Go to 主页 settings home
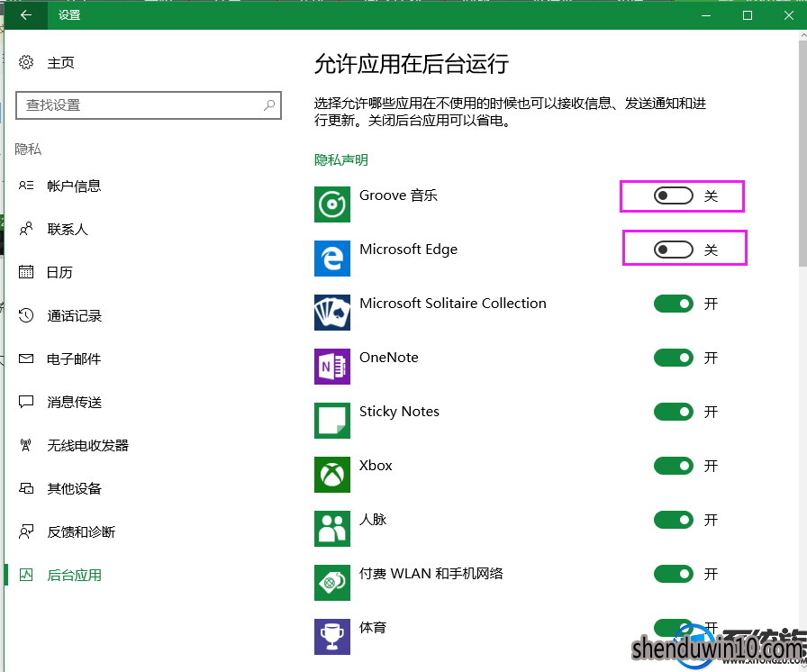The image size is (807, 672). [60, 63]
